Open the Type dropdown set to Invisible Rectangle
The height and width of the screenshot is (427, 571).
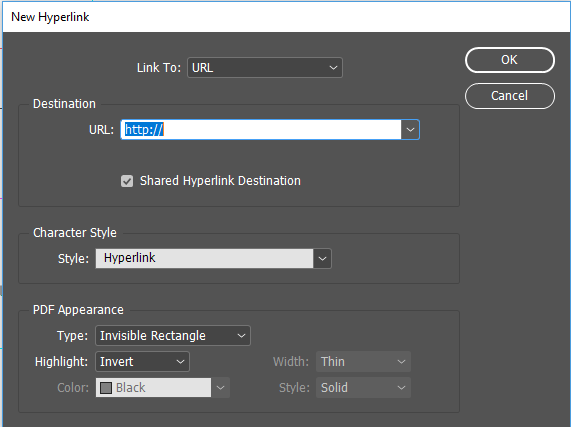(x=173, y=336)
